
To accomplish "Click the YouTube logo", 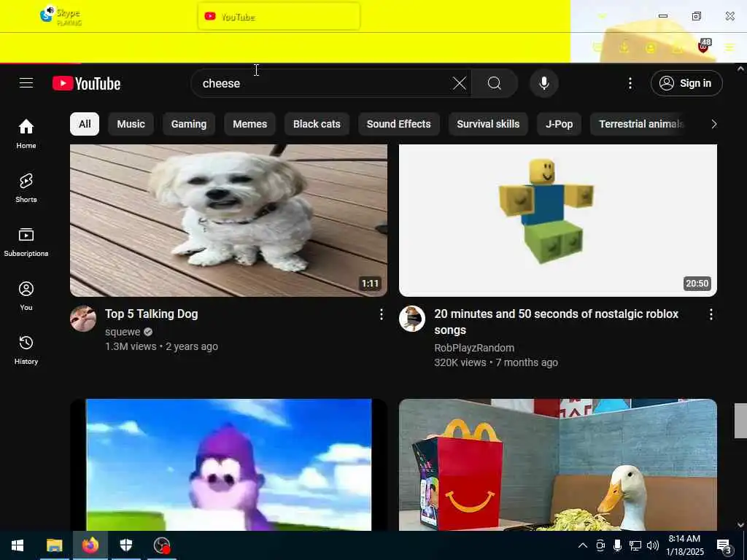I will coord(86,83).
